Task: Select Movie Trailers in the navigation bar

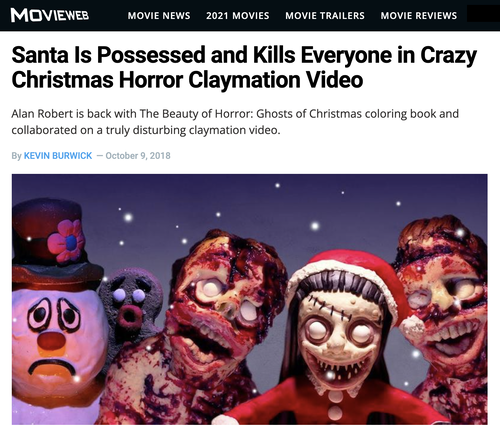Action: coord(325,16)
